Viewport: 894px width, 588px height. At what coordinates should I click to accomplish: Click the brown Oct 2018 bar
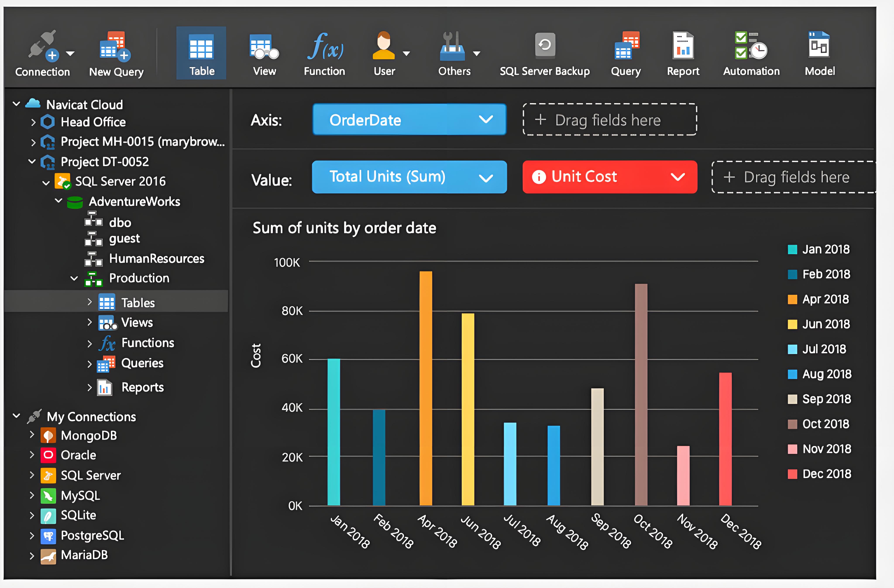641,395
